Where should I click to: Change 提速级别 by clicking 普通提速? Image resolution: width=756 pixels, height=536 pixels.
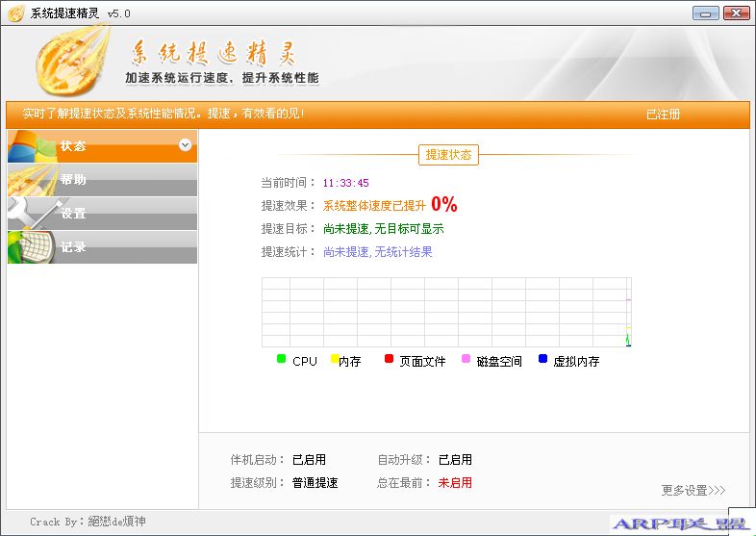click(315, 483)
